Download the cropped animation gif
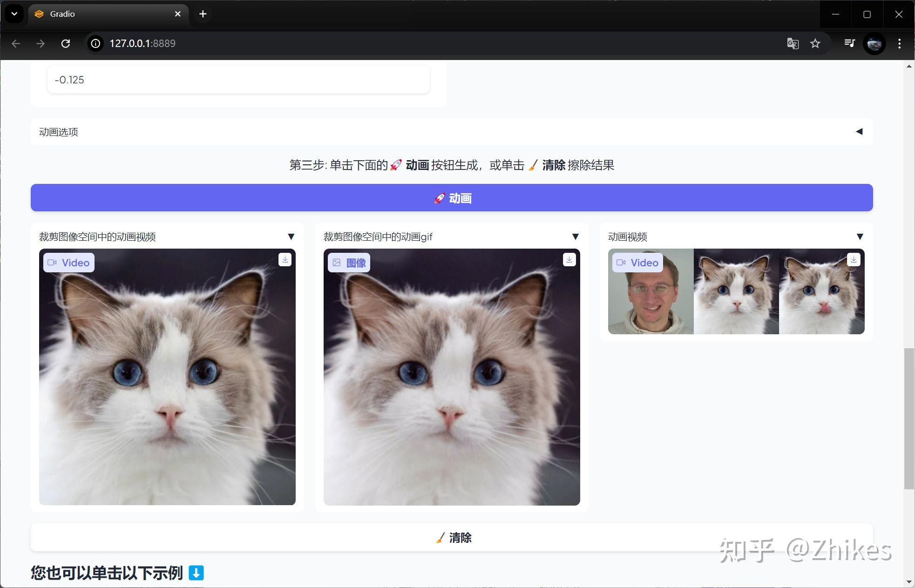This screenshot has height=588, width=915. 569,260
